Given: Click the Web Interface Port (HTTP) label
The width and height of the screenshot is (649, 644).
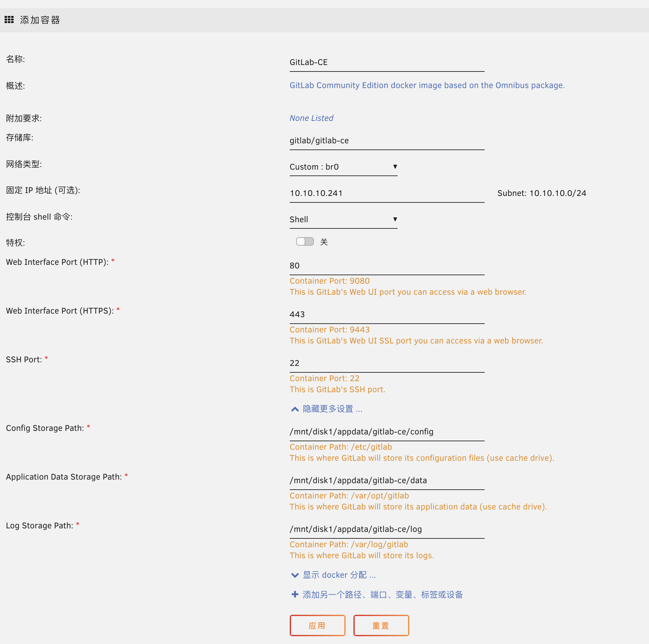Looking at the screenshot, I should 57,262.
